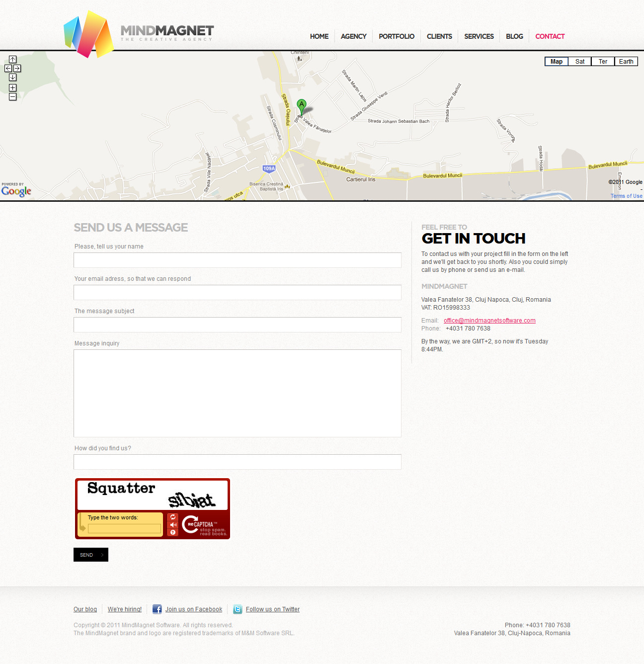Click the 'SEND US A MESSAGE' heading

click(x=131, y=228)
